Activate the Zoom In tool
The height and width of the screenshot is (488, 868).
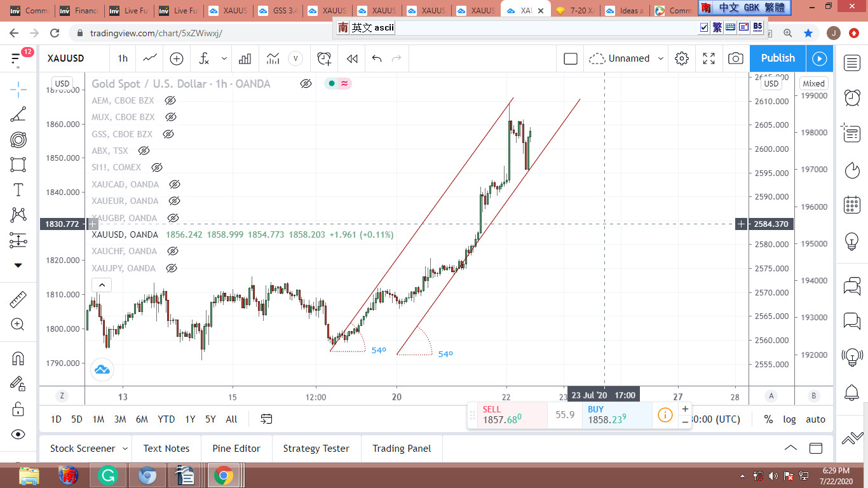coord(18,325)
